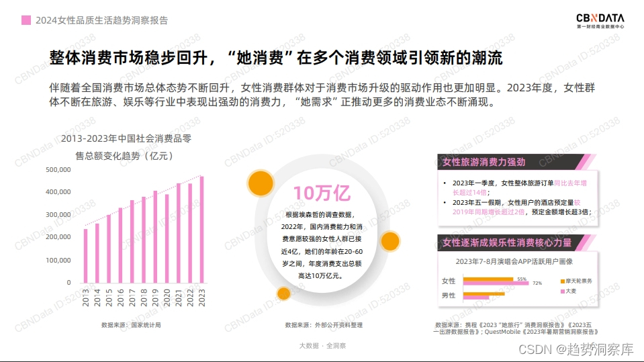Click the orange 摩天轮票务 legend swatch
The height and width of the screenshot is (362, 644).
click(563, 281)
